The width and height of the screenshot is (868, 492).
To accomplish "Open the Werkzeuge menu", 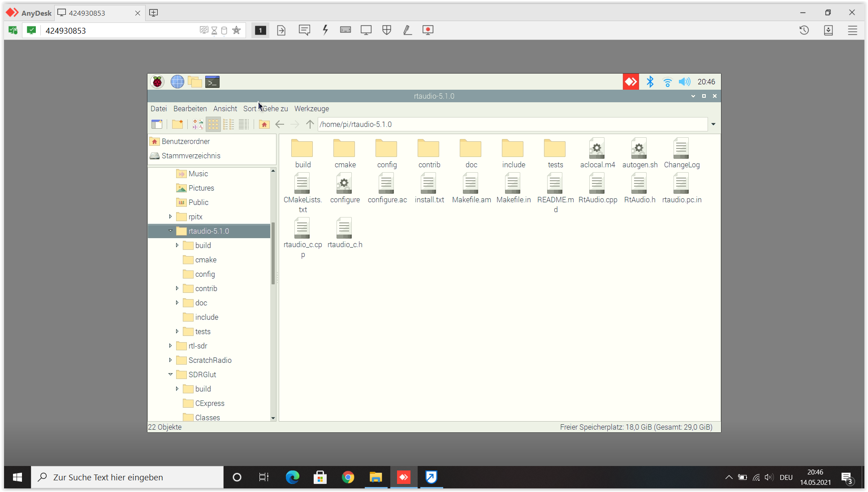I will (x=311, y=109).
